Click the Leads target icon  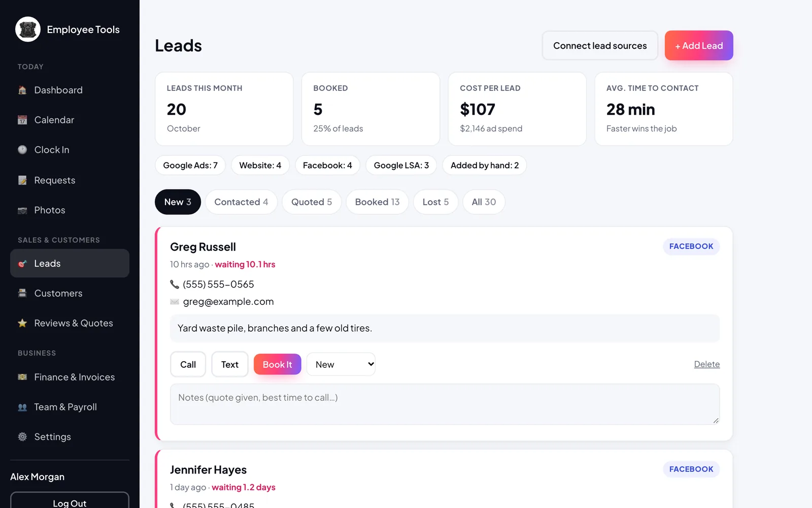[22, 264]
